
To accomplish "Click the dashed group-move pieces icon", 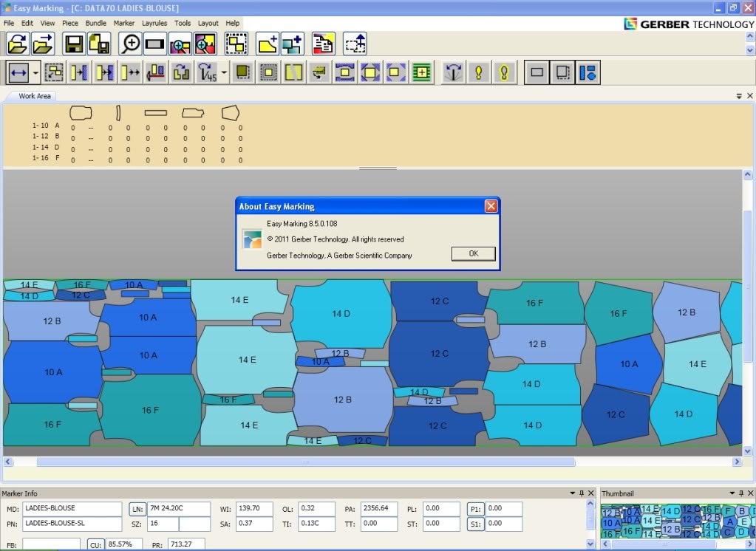I will pos(54,73).
